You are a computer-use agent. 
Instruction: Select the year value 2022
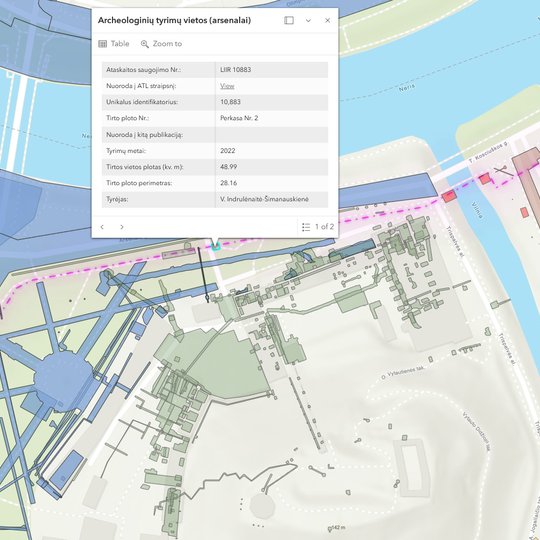click(228, 151)
